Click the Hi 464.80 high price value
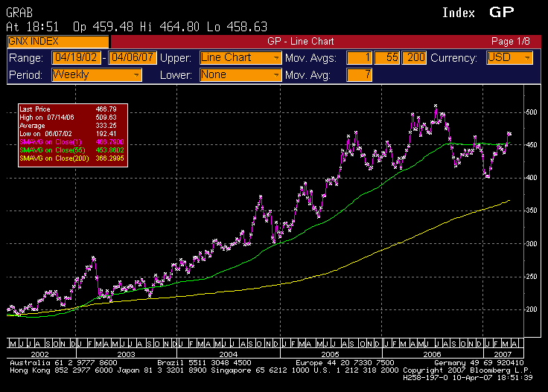The width and height of the screenshot is (548, 392). [170, 27]
